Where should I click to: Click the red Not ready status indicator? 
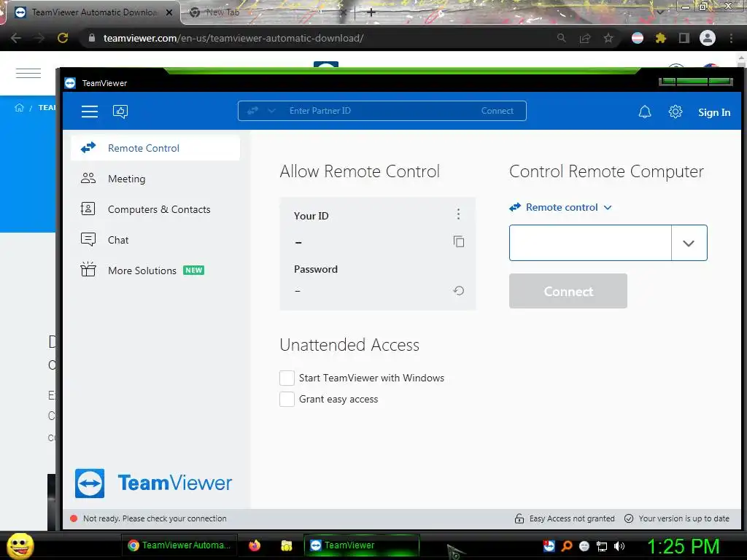(74, 518)
